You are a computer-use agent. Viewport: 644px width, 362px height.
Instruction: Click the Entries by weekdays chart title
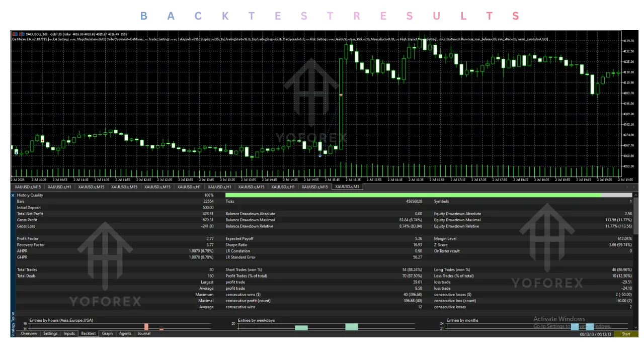click(257, 320)
